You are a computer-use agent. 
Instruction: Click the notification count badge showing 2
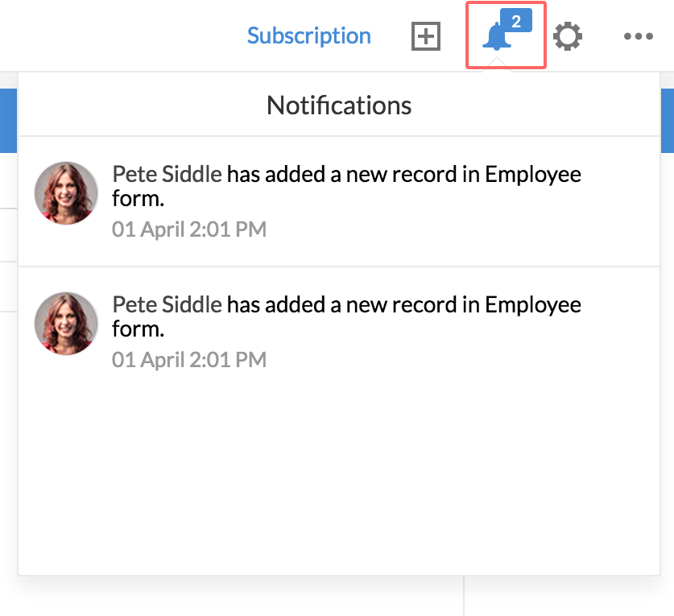pyautogui.click(x=516, y=22)
